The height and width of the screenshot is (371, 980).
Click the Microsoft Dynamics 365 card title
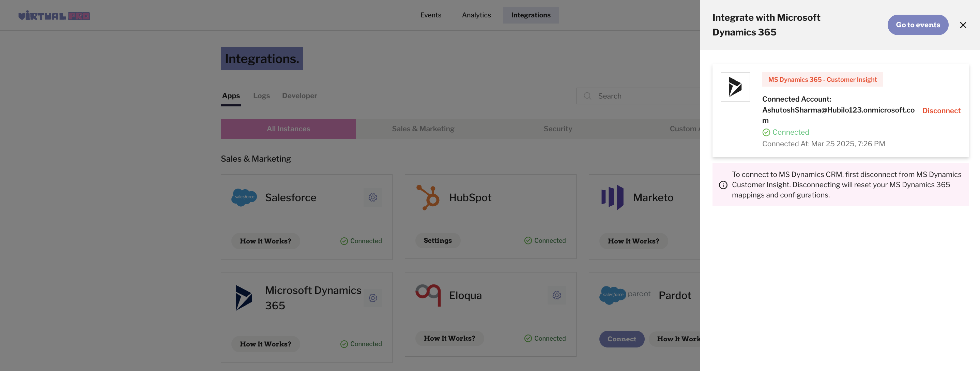pyautogui.click(x=313, y=298)
